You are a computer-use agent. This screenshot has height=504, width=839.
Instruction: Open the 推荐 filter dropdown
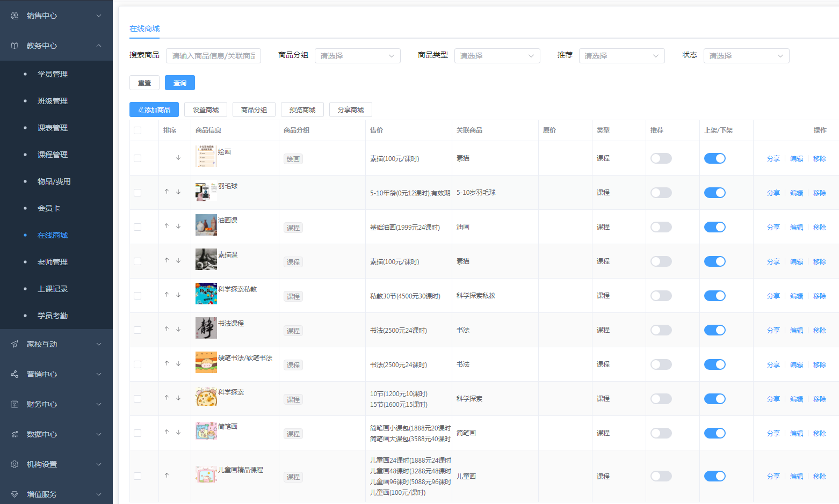click(x=622, y=56)
